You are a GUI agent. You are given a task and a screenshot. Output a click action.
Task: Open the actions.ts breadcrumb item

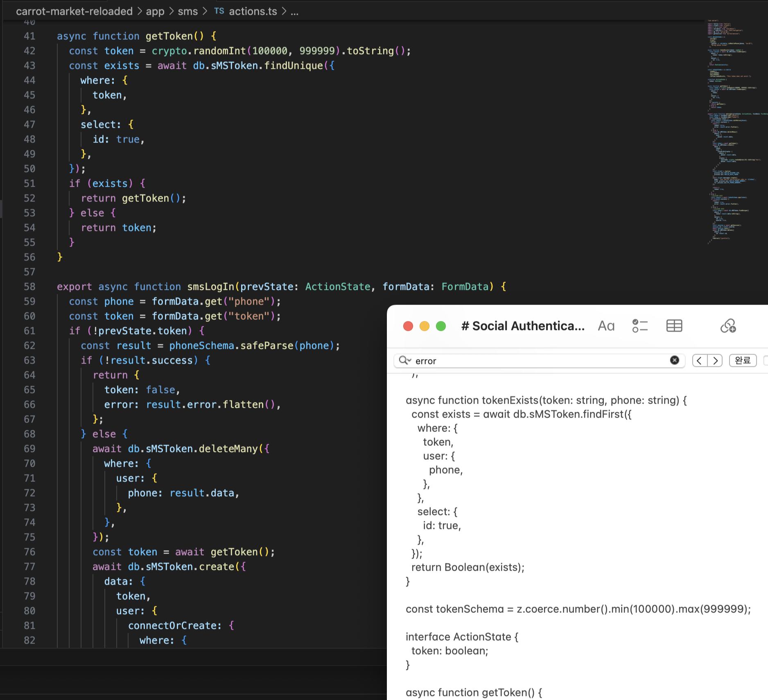click(246, 11)
